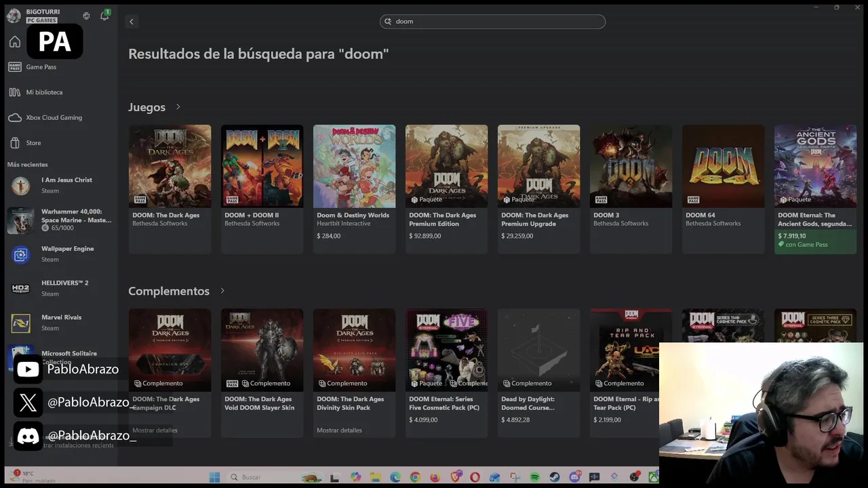
Task: Click the Más recientes sidebar heading
Action: point(27,165)
